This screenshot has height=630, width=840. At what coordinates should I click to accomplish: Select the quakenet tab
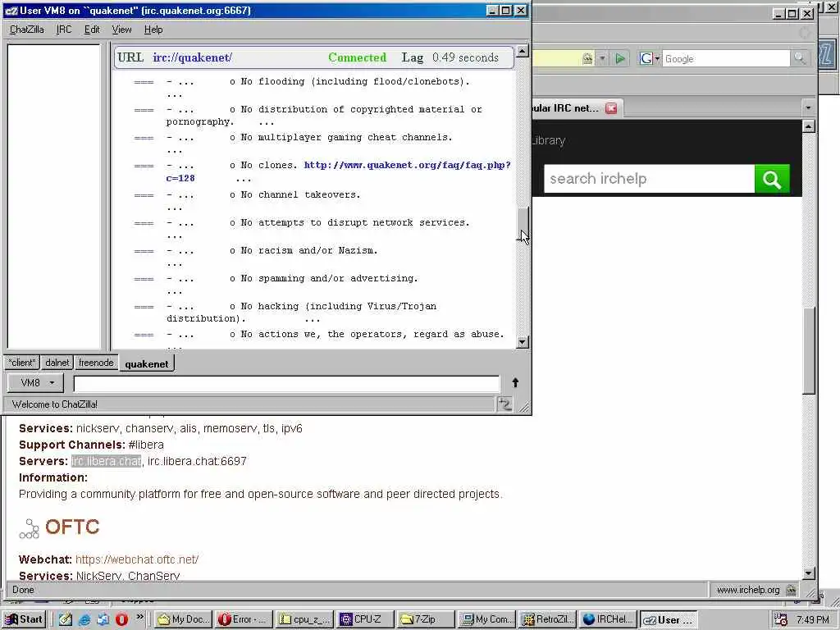coord(146,363)
